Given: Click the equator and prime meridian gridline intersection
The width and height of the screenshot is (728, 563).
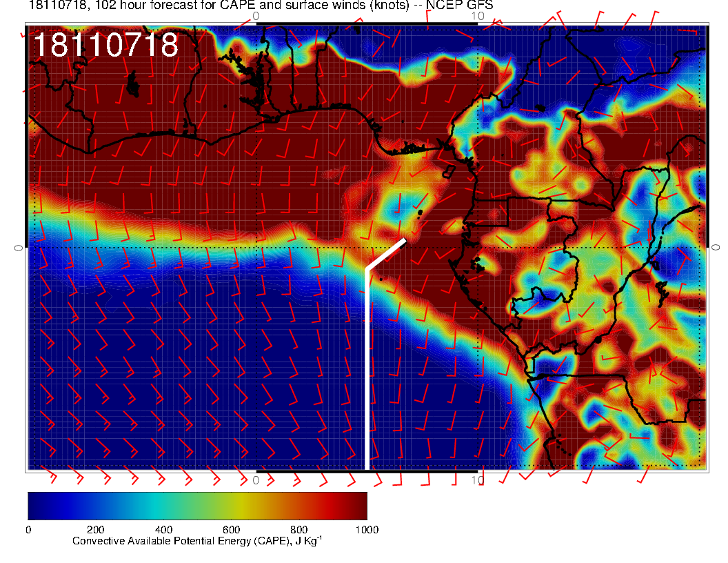Looking at the screenshot, I should (256, 247).
